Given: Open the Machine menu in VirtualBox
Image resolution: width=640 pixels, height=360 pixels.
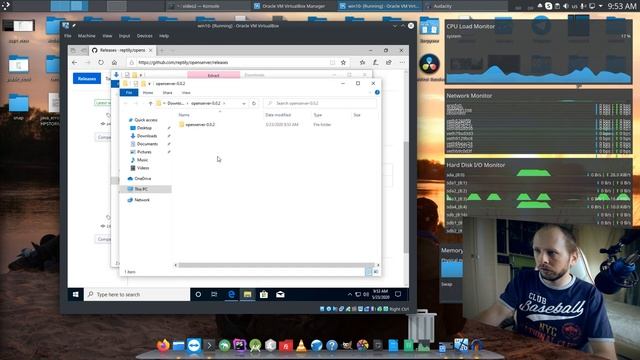Looking at the screenshot, I should click(x=87, y=36).
